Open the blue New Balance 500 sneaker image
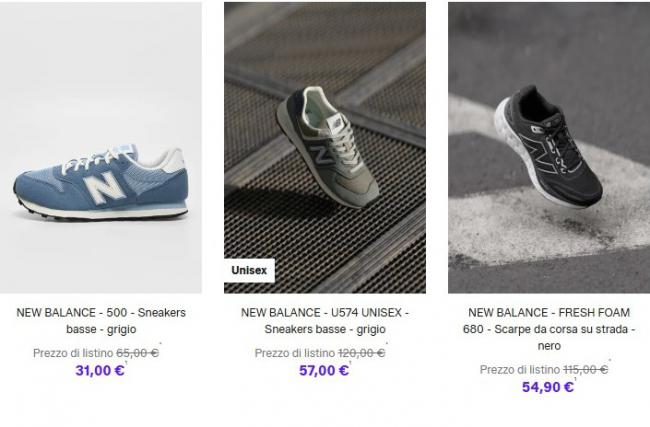Screen dimensions: 650x427 (101, 148)
